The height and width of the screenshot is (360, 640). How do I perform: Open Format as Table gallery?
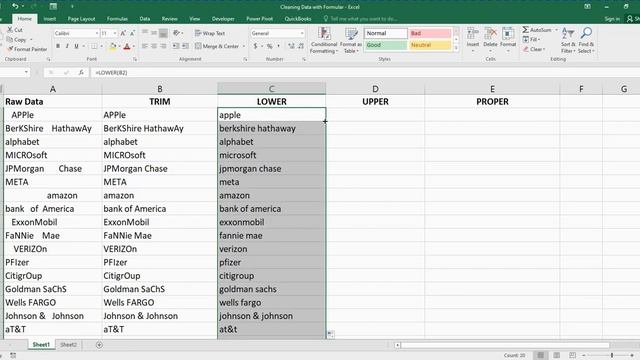pyautogui.click(x=351, y=40)
